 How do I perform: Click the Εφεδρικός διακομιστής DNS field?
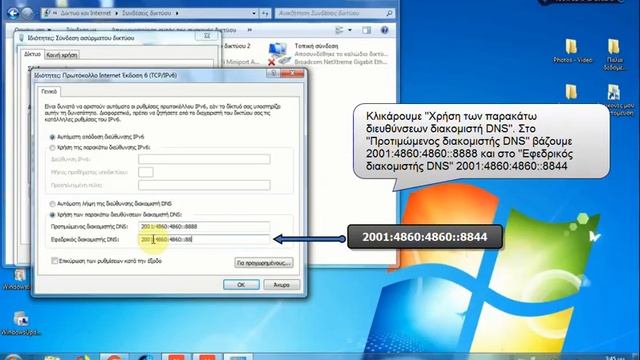click(x=204, y=239)
